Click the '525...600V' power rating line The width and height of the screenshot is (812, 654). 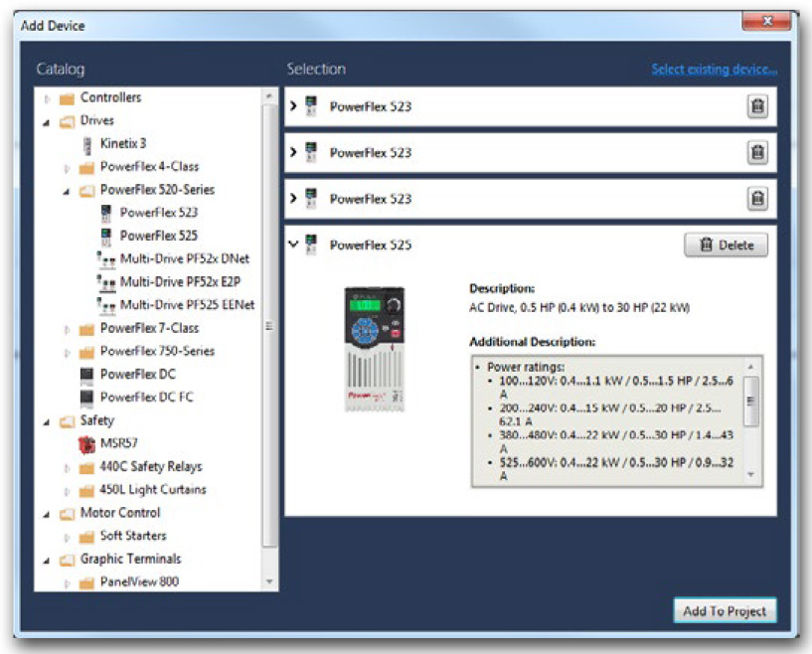coord(616,468)
